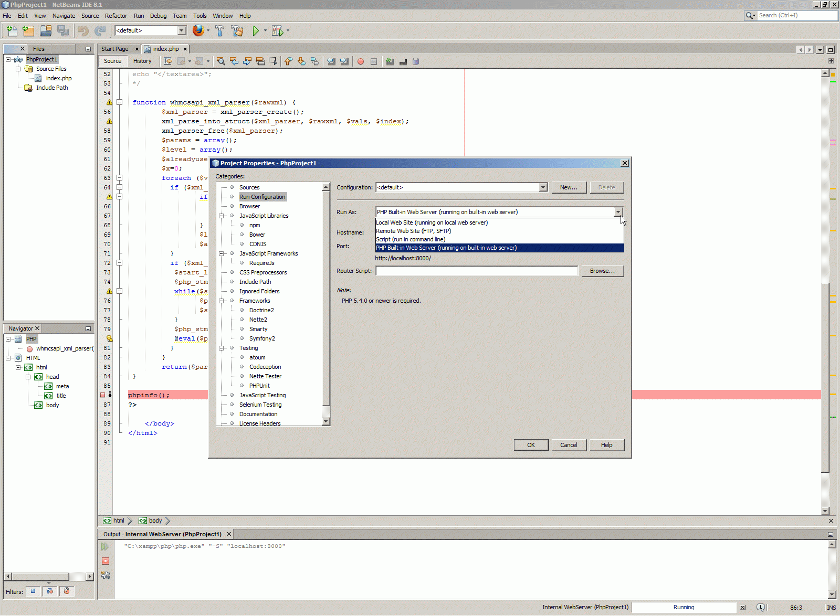Click the Debug Project toolbar icon
840x616 pixels.
277,31
